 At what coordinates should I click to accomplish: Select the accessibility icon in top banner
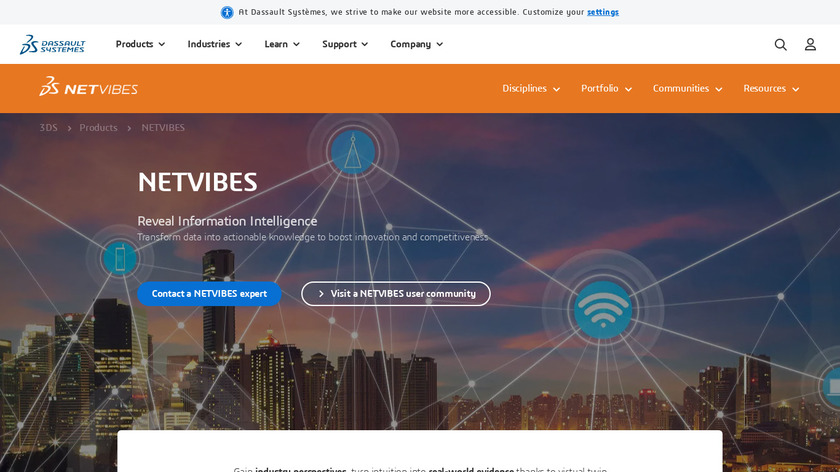coord(227,12)
